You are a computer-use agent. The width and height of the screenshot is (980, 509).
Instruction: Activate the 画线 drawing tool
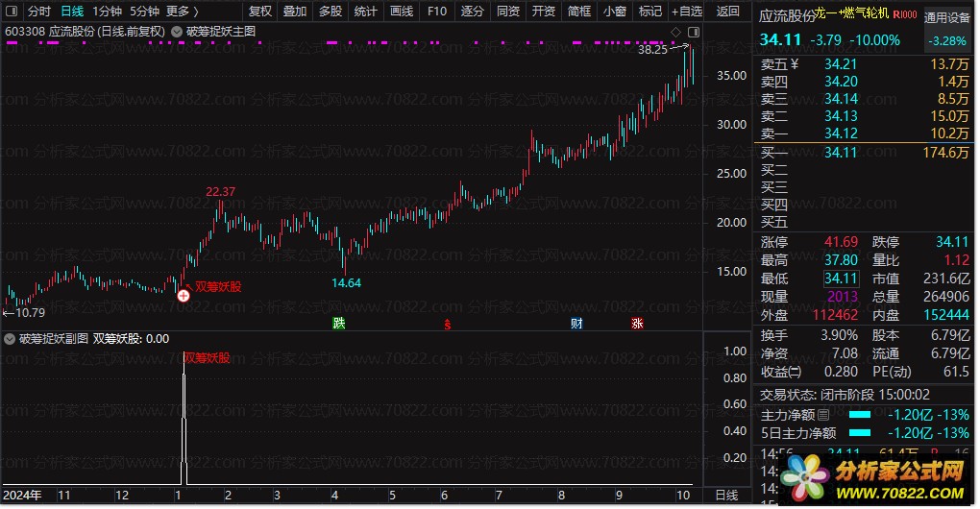pyautogui.click(x=402, y=12)
